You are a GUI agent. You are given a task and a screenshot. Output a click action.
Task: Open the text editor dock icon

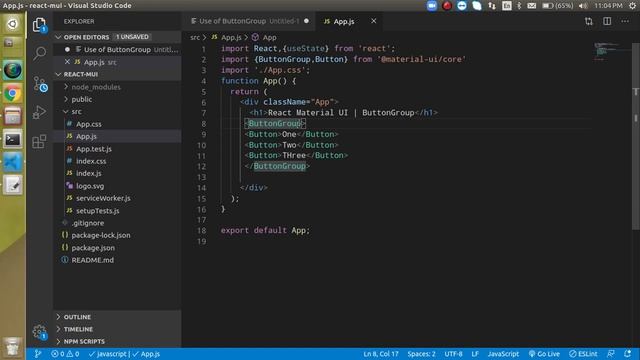tap(13, 185)
